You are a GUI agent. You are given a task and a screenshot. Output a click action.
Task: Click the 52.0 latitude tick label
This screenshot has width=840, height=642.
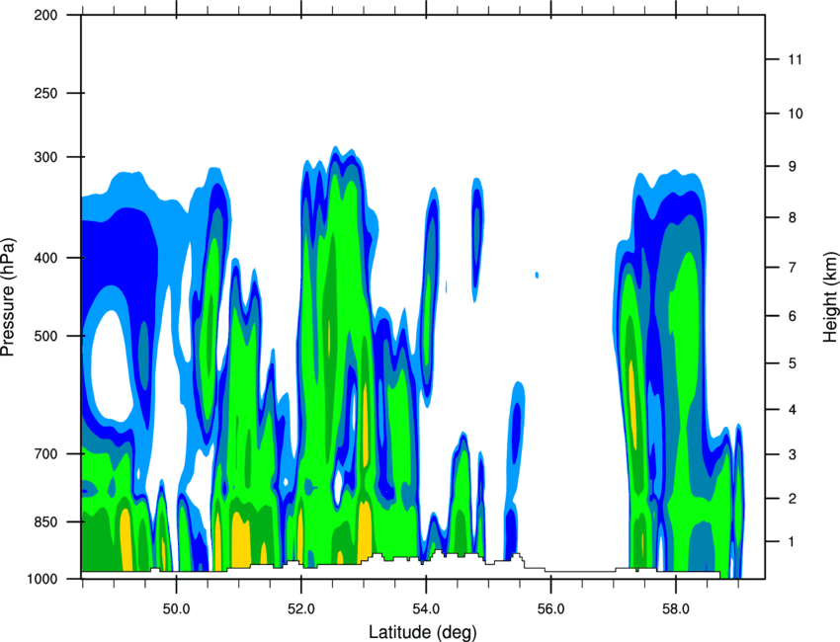(x=301, y=609)
